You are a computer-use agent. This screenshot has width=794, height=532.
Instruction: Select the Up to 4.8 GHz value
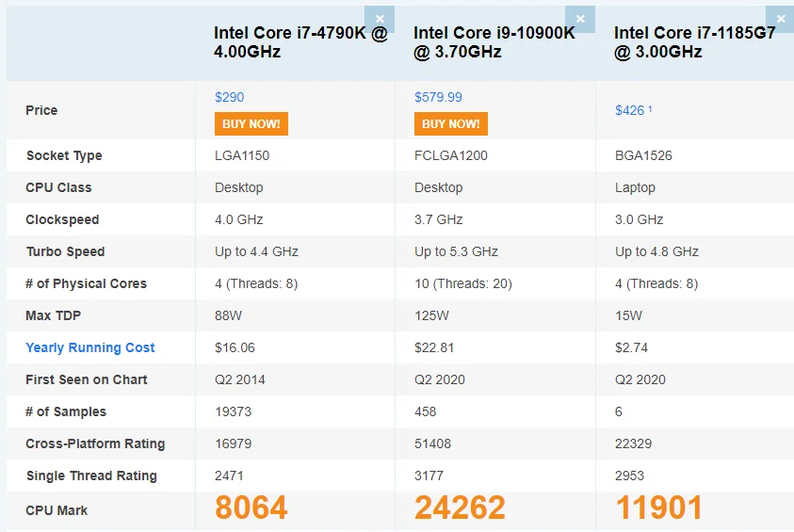point(656,251)
